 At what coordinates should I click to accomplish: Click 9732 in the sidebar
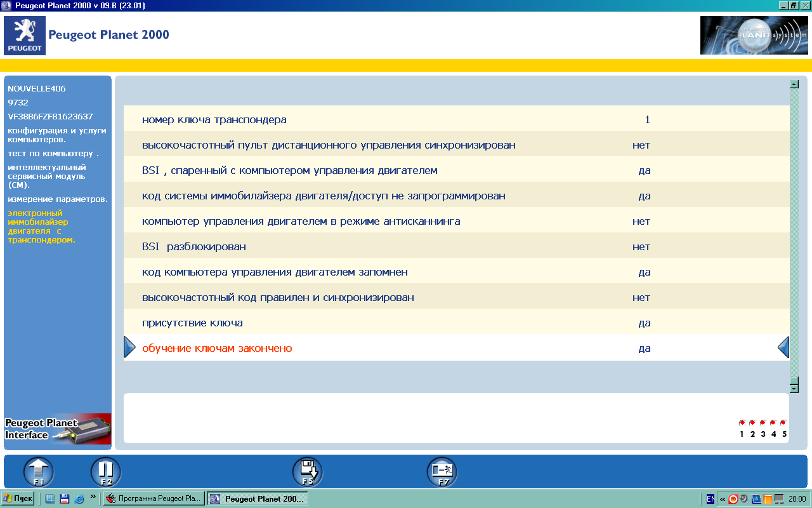click(x=18, y=102)
